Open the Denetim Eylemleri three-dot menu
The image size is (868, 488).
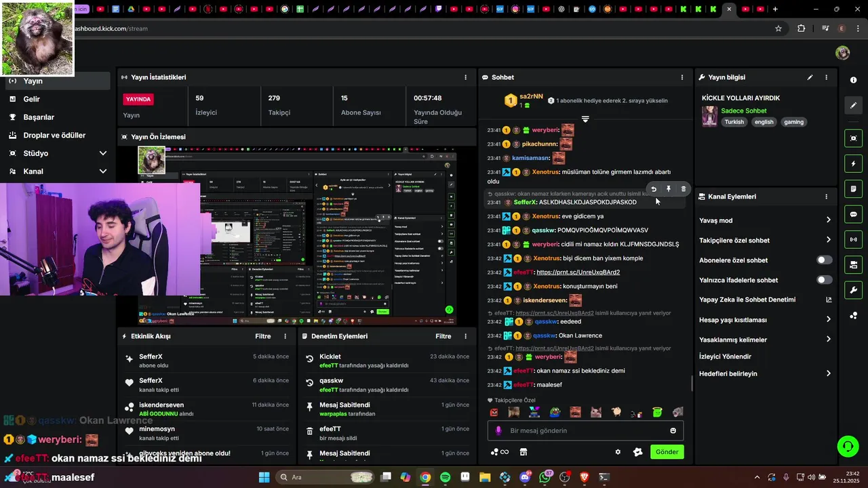[x=465, y=336]
